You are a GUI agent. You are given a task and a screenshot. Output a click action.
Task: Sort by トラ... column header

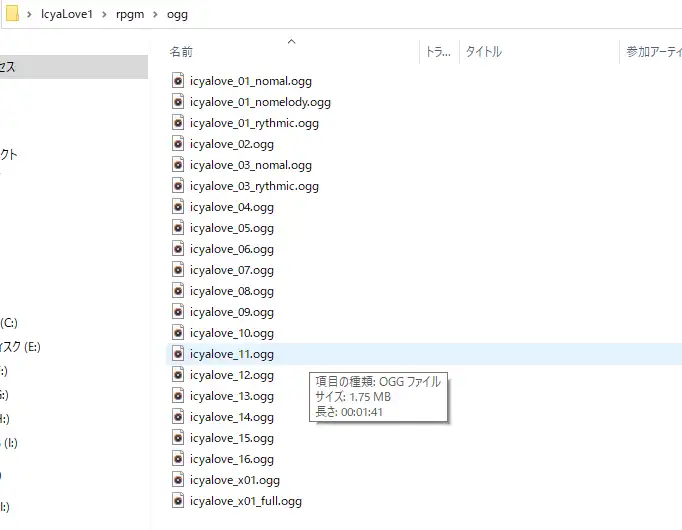tap(439, 52)
